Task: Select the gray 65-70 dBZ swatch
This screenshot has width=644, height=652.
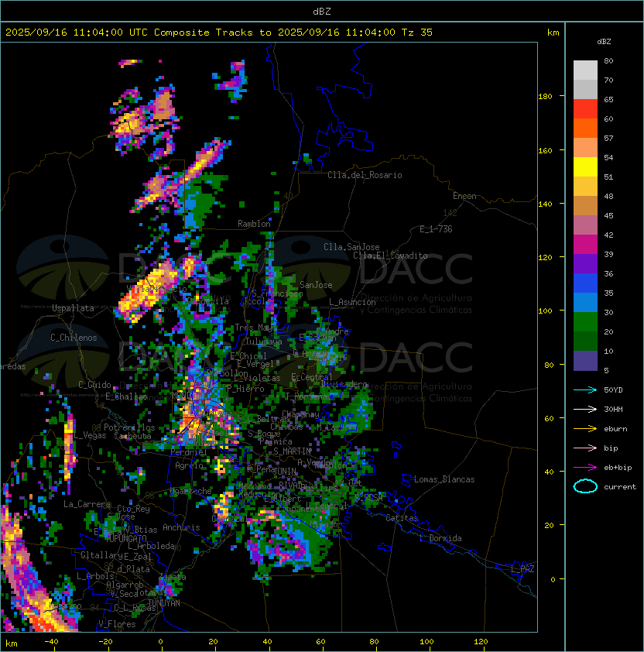Action: pos(585,90)
